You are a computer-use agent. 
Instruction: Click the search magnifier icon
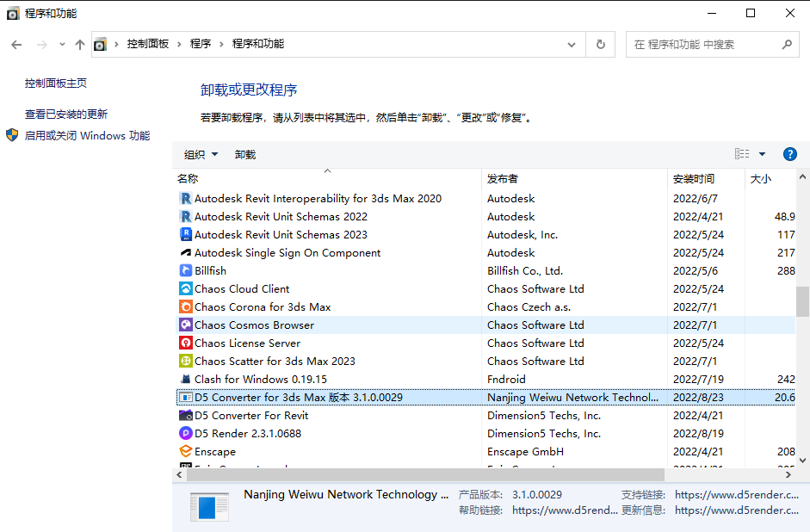pyautogui.click(x=787, y=45)
